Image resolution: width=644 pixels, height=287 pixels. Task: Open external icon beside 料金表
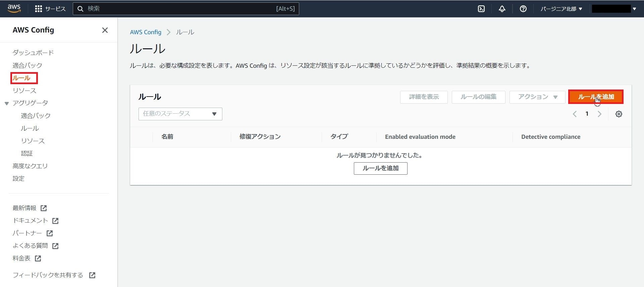click(x=38, y=259)
